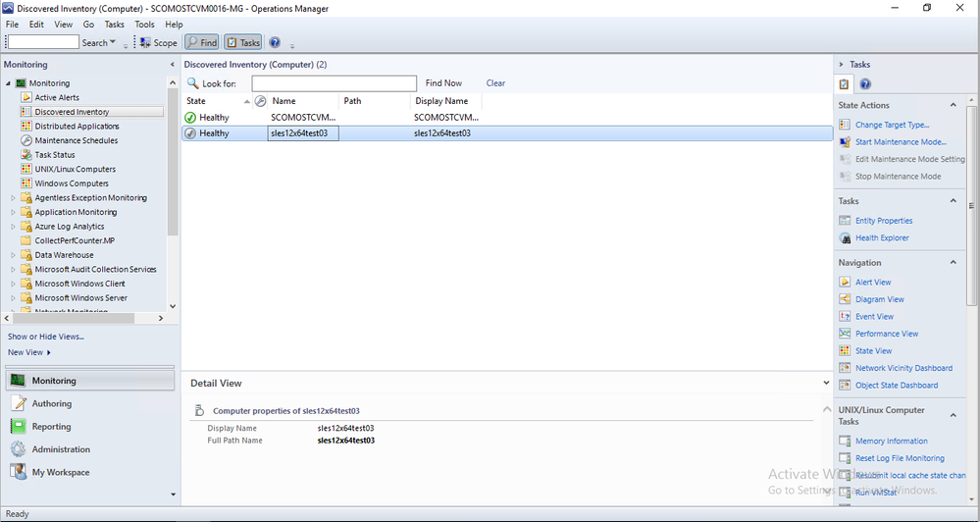The width and height of the screenshot is (980, 522).
Task: Expand the Application Monitoring folder
Action: click(13, 212)
